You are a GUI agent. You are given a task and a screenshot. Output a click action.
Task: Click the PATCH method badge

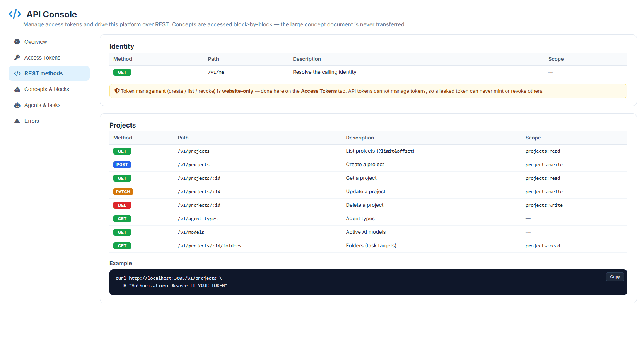tap(123, 192)
